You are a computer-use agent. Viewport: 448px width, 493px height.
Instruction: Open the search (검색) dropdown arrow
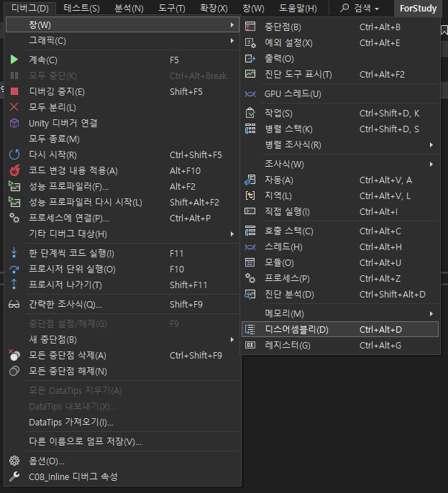[x=377, y=9]
